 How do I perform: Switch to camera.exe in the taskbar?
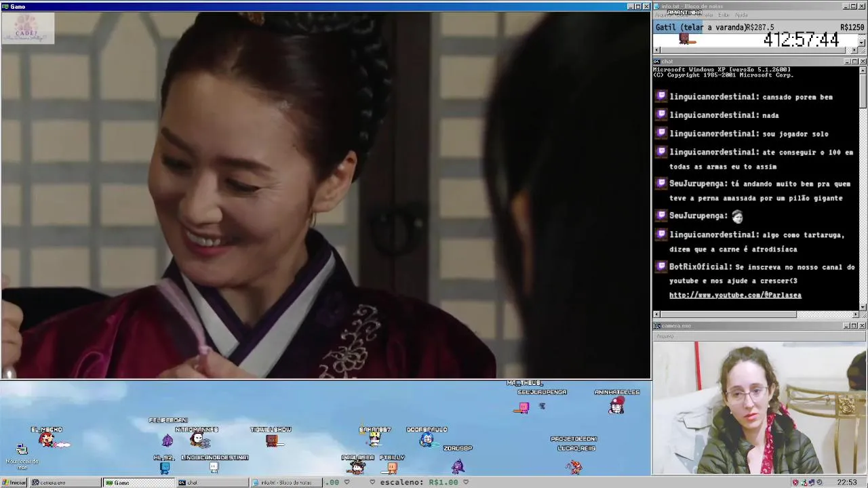pos(66,483)
